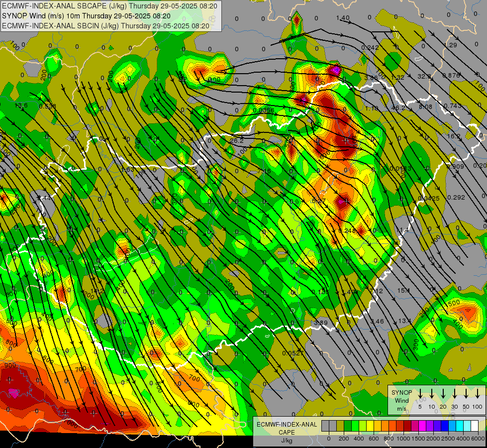The height and width of the screenshot is (448, 487).
Task: Click the SYNOP Wind m/s legend title
Action: tap(401, 401)
